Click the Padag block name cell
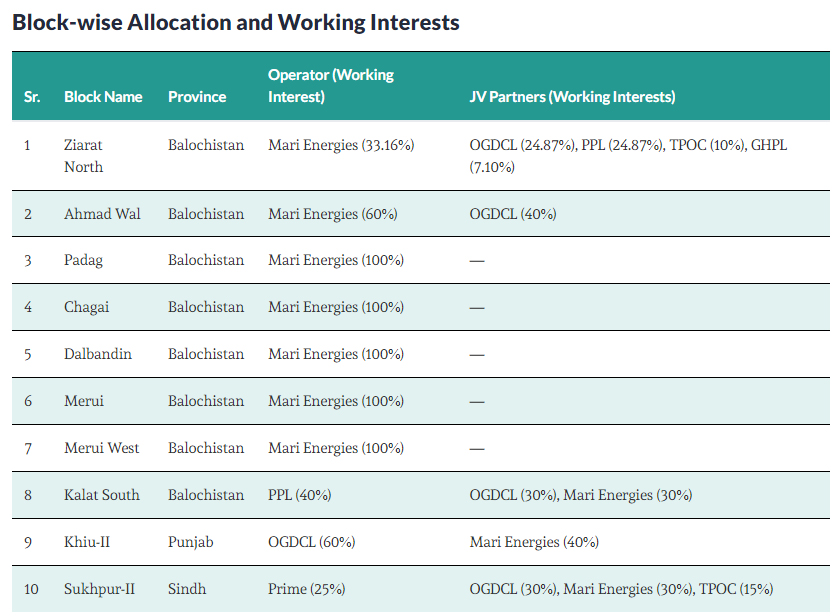Image resolution: width=837 pixels, height=616 pixels. coord(83,260)
